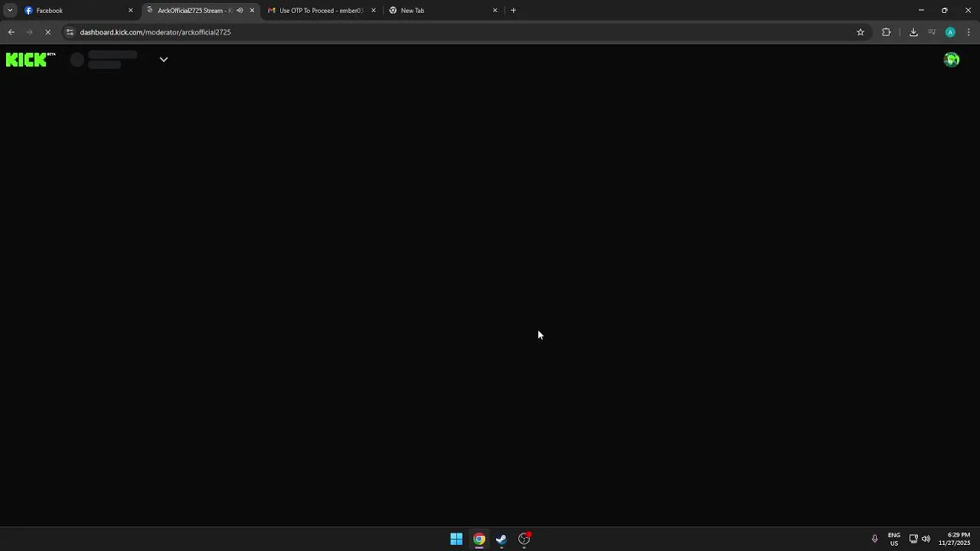The image size is (980, 551).
Task: Change the ENG US input language
Action: click(894, 539)
